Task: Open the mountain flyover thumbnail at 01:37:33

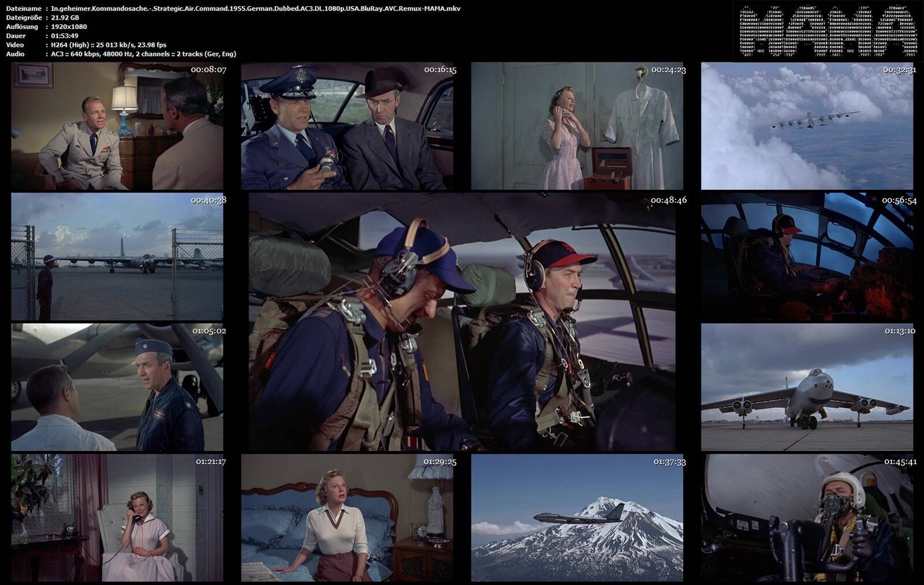Action: (x=577, y=518)
